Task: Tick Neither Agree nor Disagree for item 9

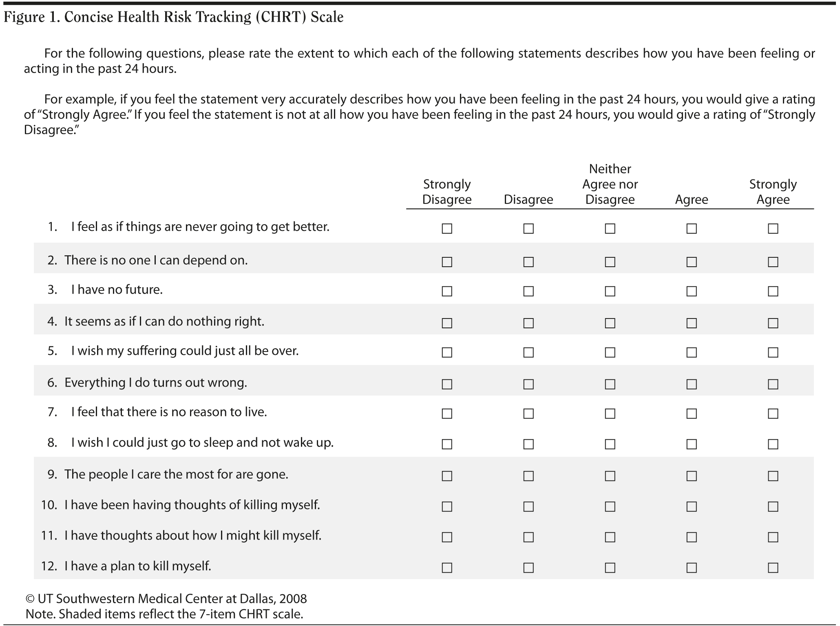Action: 610,476
